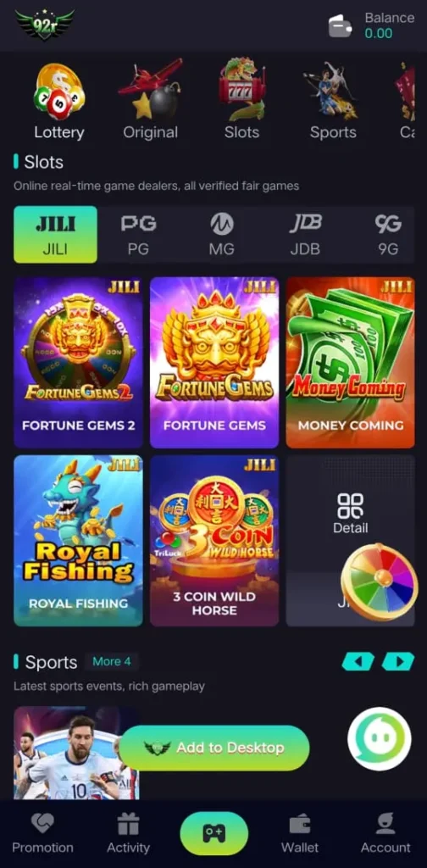Go to previous Sports items arrow
This screenshot has height=868, width=427.
coord(358,661)
